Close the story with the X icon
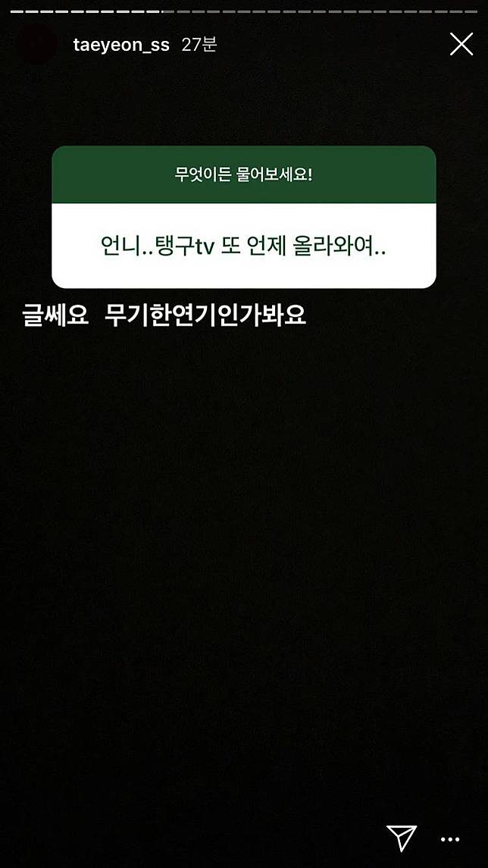Image resolution: width=488 pixels, height=868 pixels. coord(461,44)
